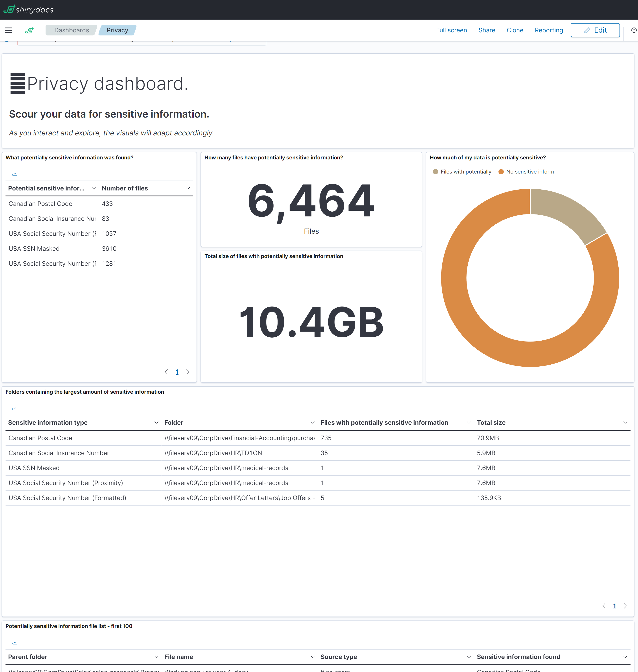Viewport: 638px width, 672px height.
Task: Open the hamburger navigation menu
Action: tap(8, 30)
